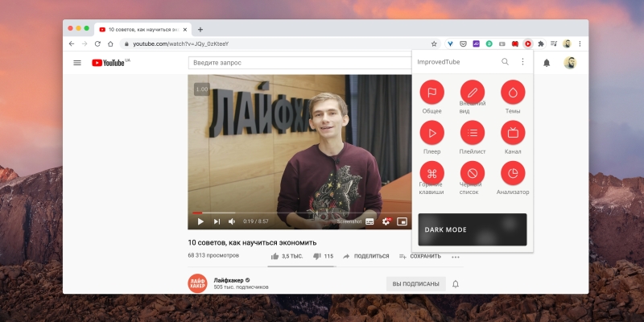The image size is (644, 322).
Task: Open the Горячие клавиши shortcuts section
Action: point(431,173)
